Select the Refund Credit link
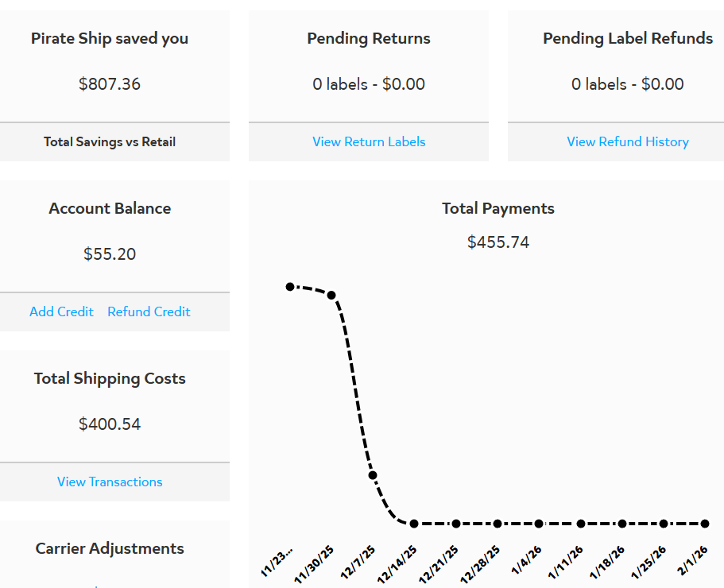This screenshot has width=724, height=588. [x=149, y=312]
